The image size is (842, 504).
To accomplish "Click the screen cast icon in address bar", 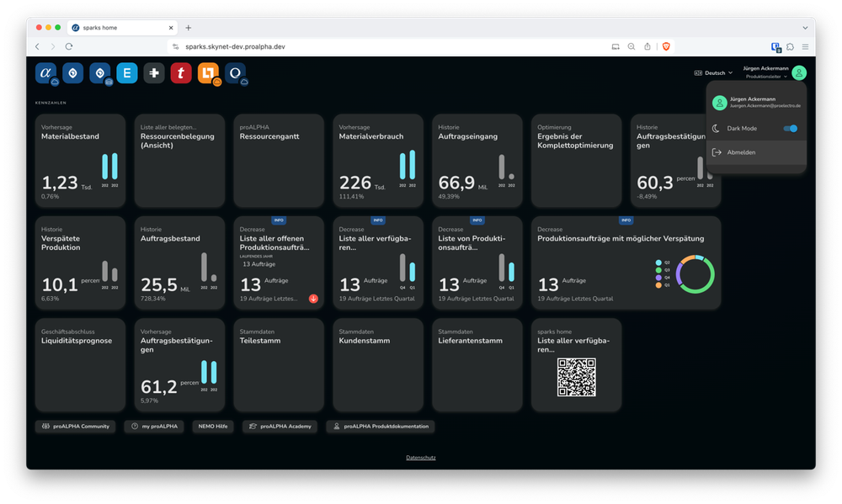I will click(x=616, y=46).
